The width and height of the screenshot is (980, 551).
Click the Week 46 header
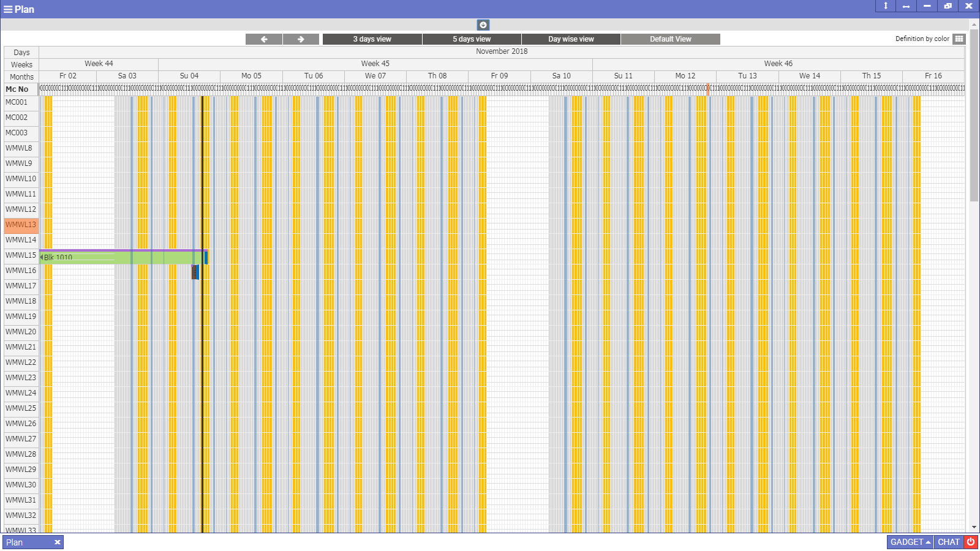tap(778, 64)
